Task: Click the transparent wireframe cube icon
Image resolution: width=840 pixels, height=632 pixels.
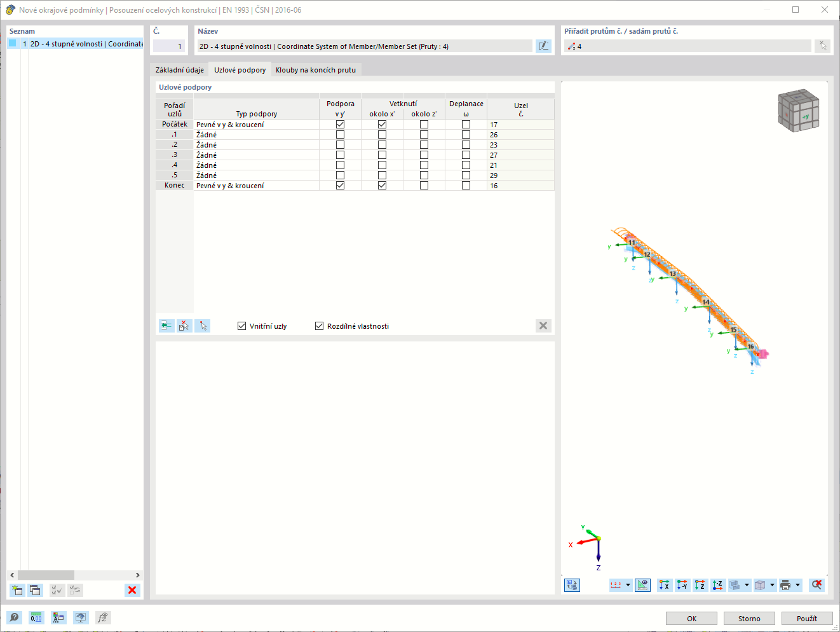Action: click(761, 585)
